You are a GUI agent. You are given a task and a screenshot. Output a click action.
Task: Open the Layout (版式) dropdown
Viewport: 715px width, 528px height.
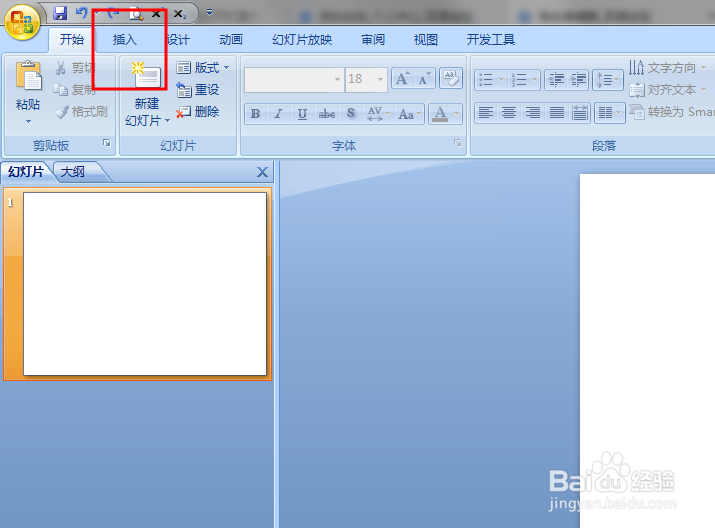point(202,68)
